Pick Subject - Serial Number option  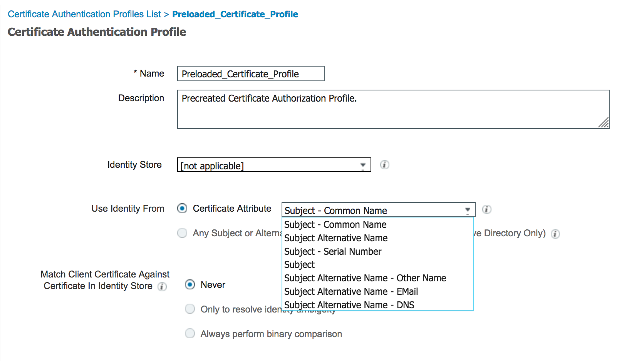(x=332, y=252)
